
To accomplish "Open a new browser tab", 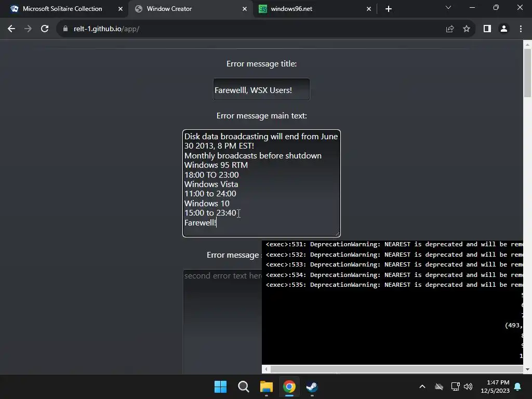I will coord(389,9).
